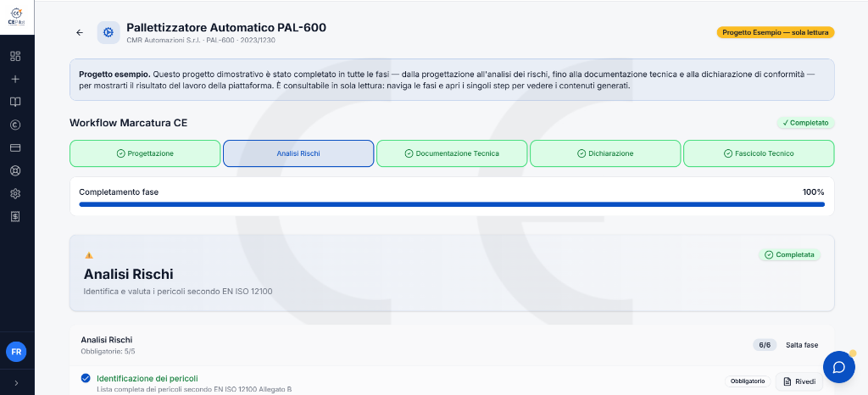Open the FR user avatar

16,352
